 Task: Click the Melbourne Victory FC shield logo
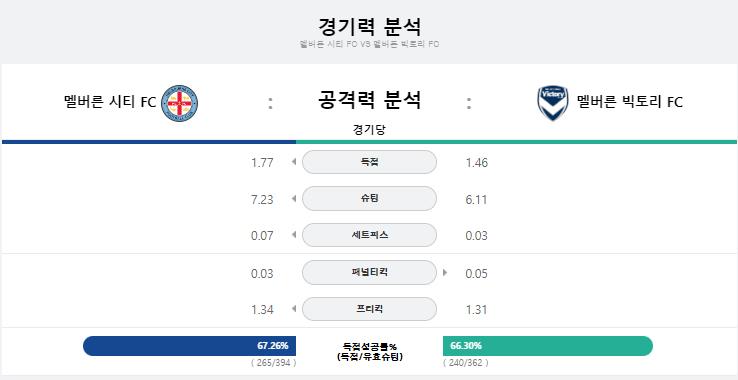[x=553, y=103]
